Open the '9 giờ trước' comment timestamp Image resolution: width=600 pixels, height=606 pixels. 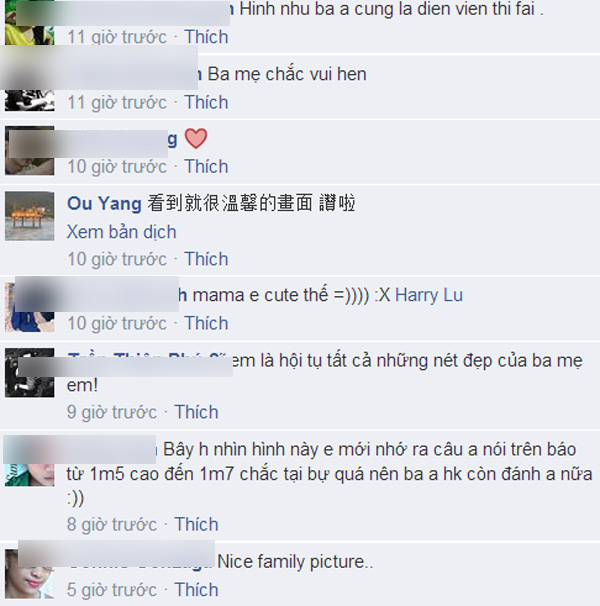point(112,412)
